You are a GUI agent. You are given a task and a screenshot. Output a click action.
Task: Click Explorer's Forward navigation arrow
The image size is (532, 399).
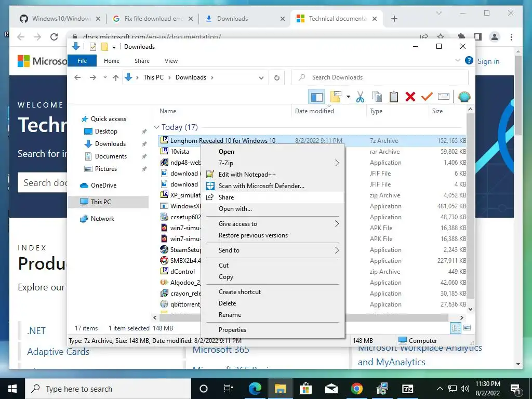point(92,77)
